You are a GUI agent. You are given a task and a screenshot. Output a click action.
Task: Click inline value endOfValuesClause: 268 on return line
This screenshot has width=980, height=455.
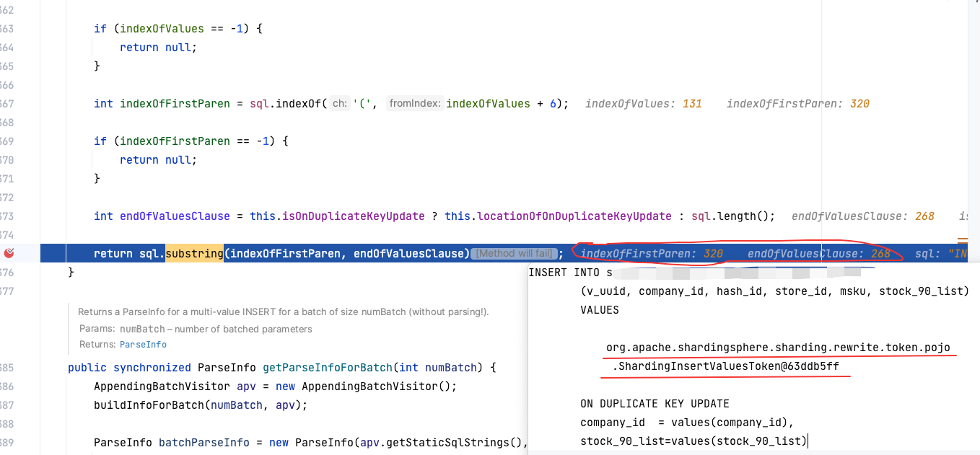tap(819, 254)
